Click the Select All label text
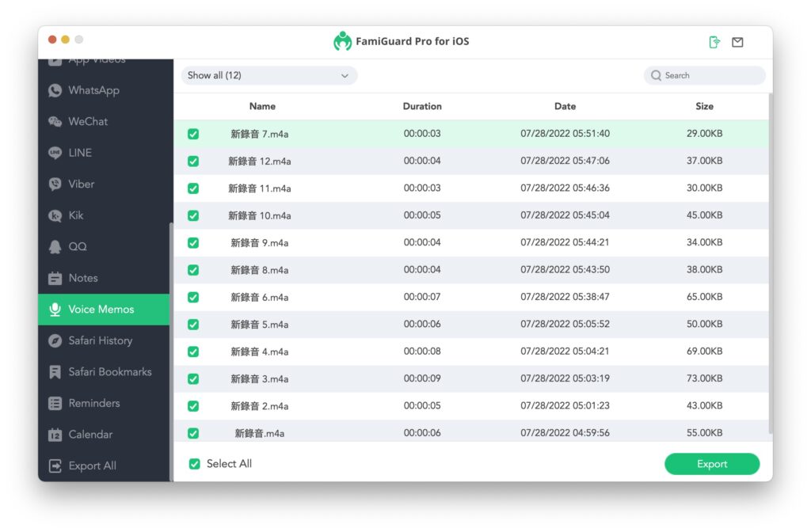The width and height of the screenshot is (811, 532). 229,464
